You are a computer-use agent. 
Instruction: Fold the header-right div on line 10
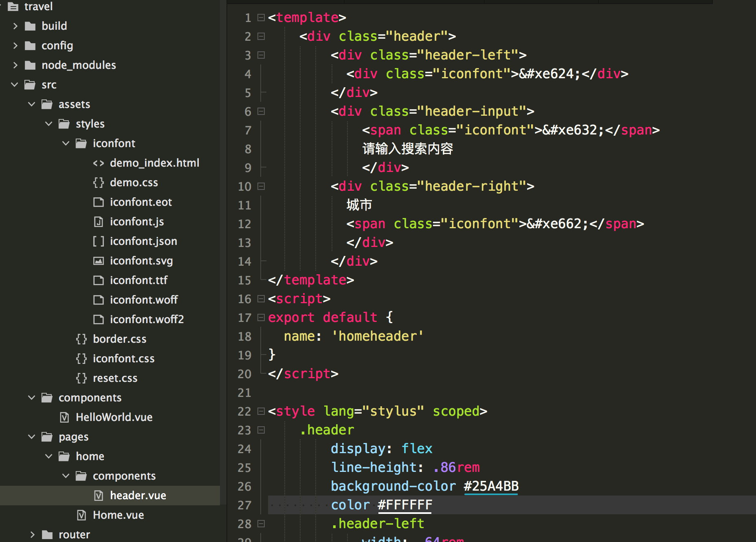click(261, 186)
